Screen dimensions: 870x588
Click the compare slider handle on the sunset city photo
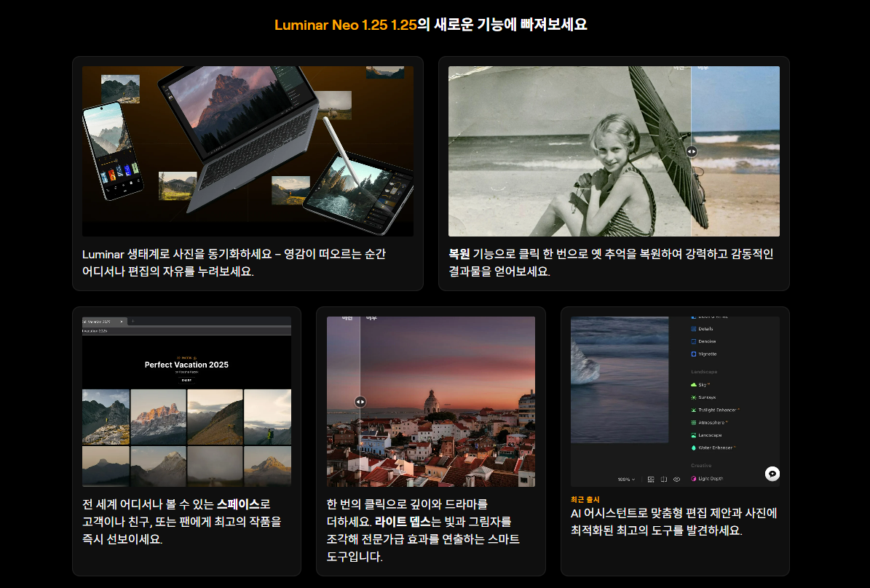[x=360, y=402]
